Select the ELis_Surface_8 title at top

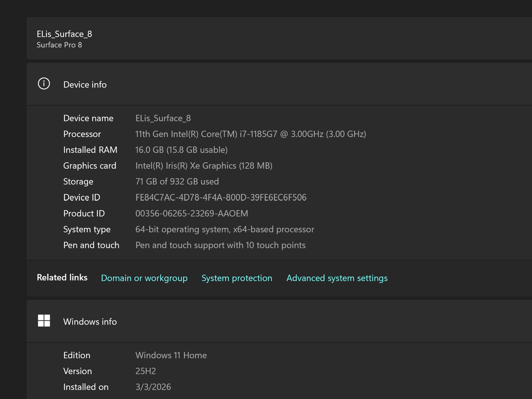click(64, 34)
